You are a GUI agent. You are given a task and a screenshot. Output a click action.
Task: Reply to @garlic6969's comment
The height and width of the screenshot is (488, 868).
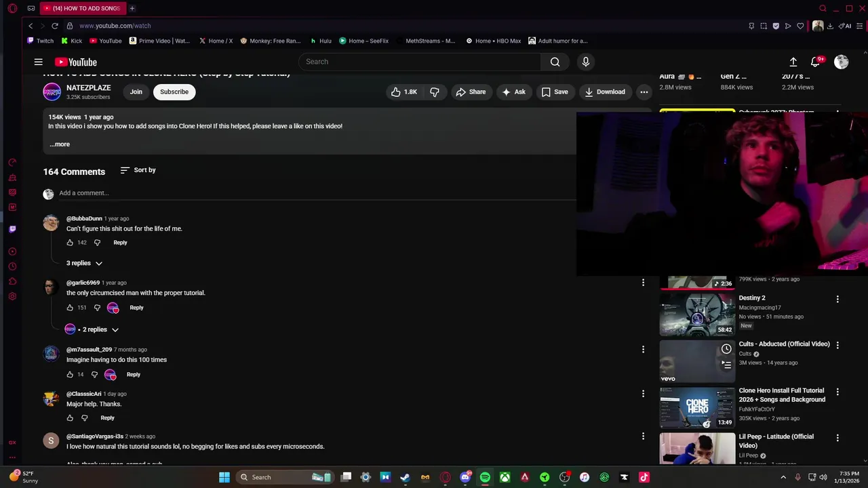[136, 308]
